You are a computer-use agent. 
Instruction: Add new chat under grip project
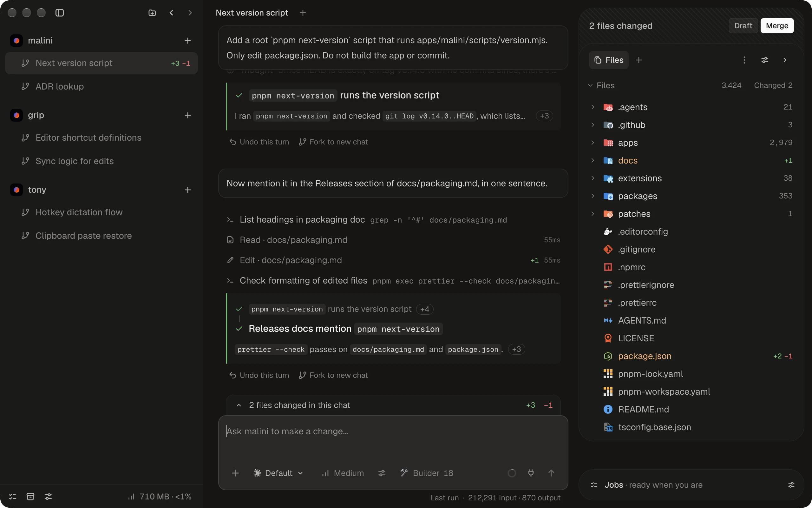coord(187,115)
